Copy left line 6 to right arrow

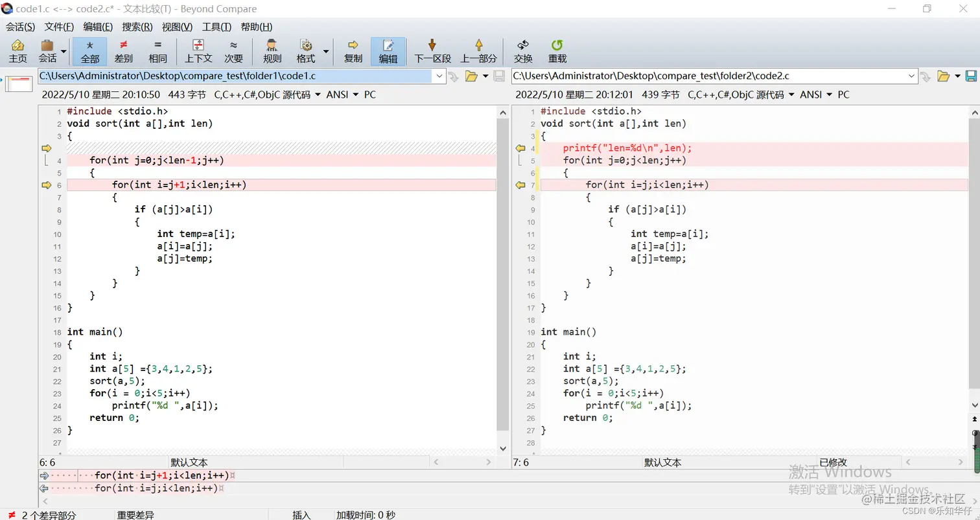pos(45,185)
